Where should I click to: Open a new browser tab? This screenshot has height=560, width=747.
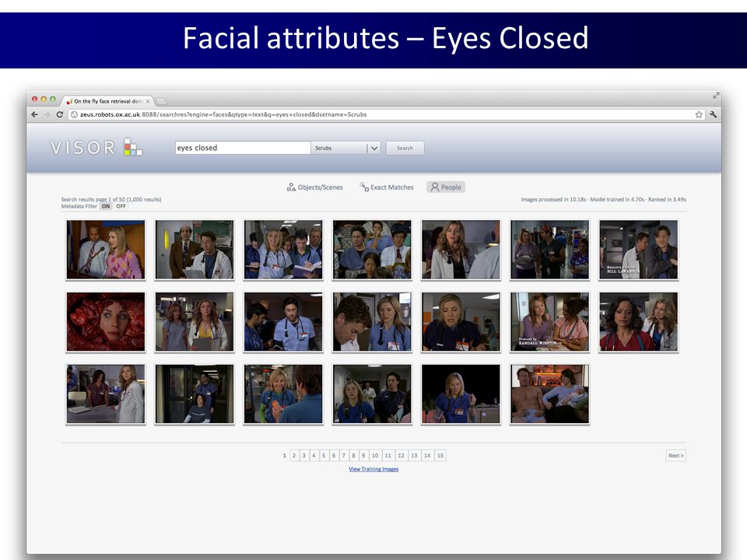[162, 101]
